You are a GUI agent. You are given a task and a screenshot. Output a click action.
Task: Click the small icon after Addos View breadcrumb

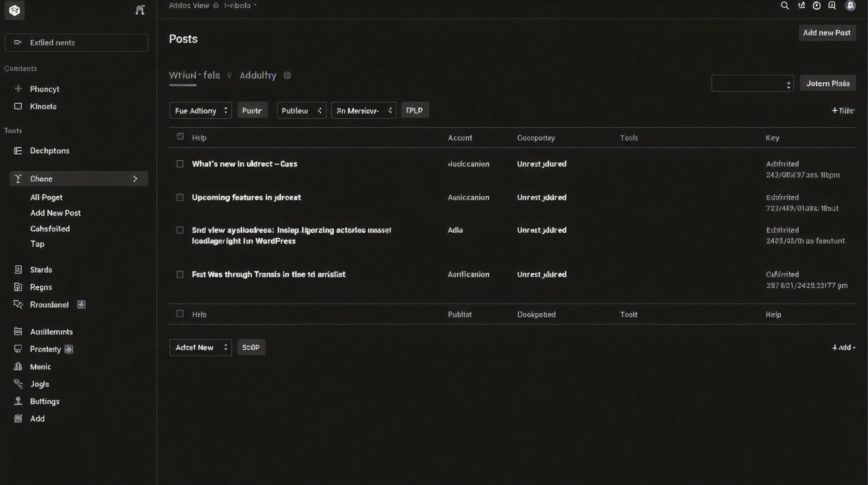click(x=216, y=6)
